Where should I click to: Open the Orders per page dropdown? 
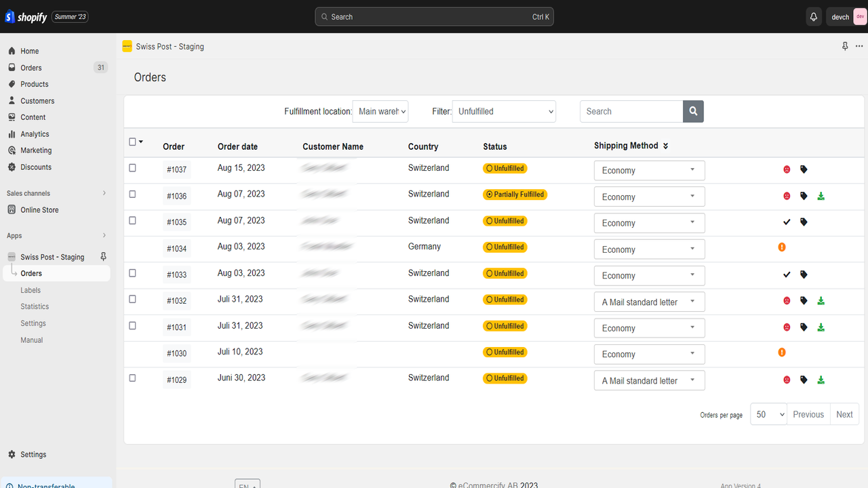click(768, 414)
